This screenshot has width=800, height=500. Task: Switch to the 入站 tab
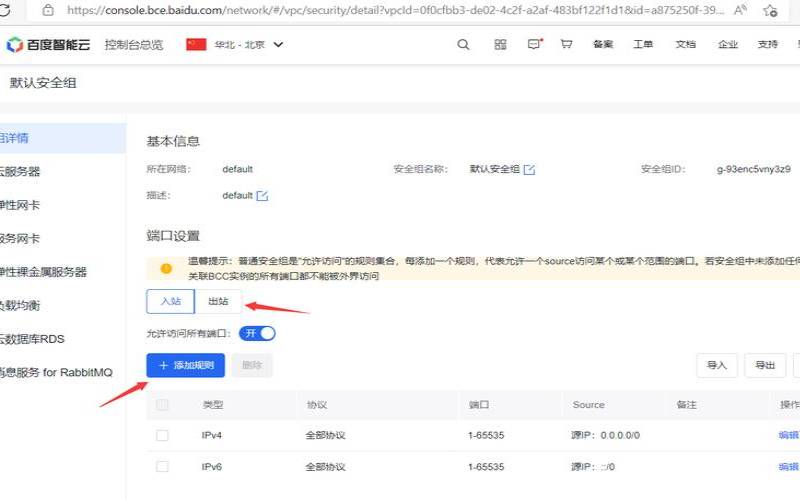coord(170,302)
